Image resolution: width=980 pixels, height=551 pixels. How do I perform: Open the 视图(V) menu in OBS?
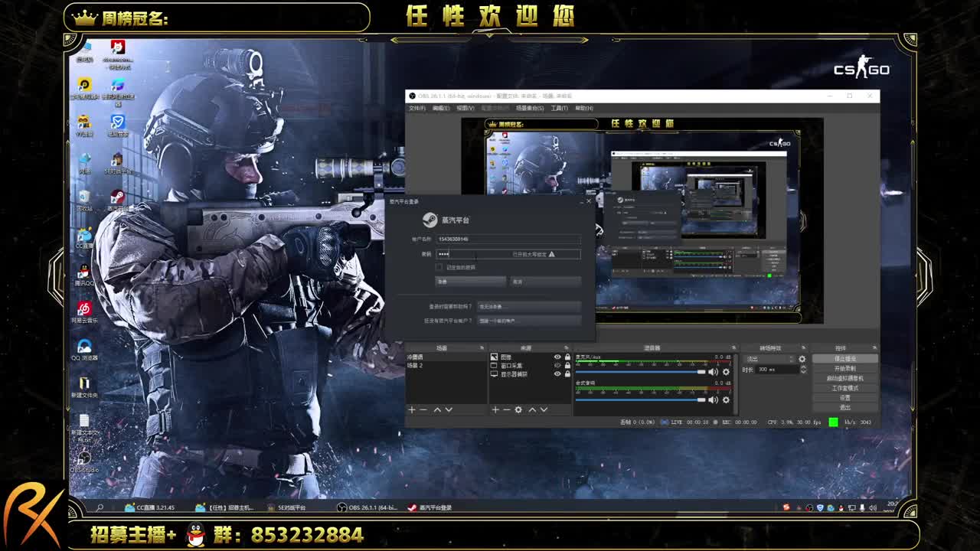click(465, 108)
